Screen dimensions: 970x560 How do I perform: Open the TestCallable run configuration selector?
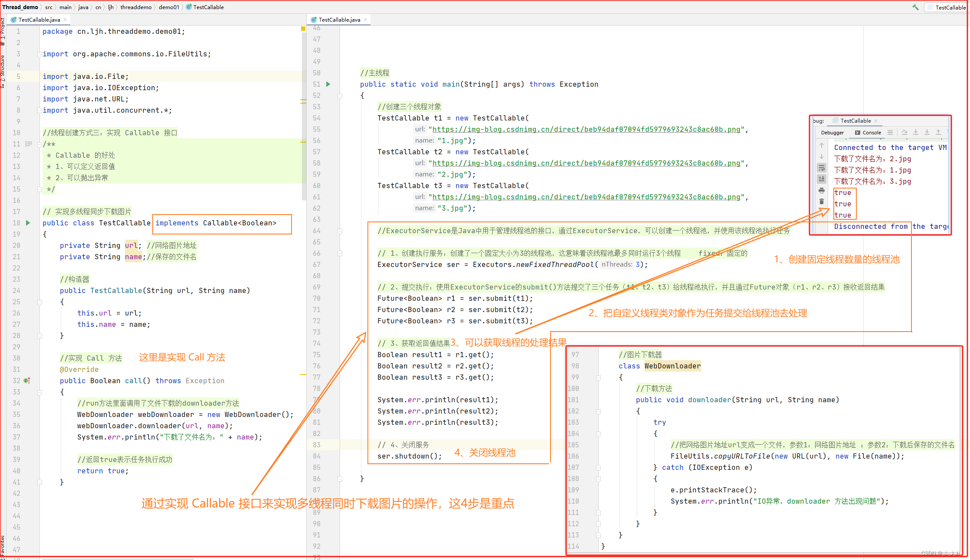point(947,7)
